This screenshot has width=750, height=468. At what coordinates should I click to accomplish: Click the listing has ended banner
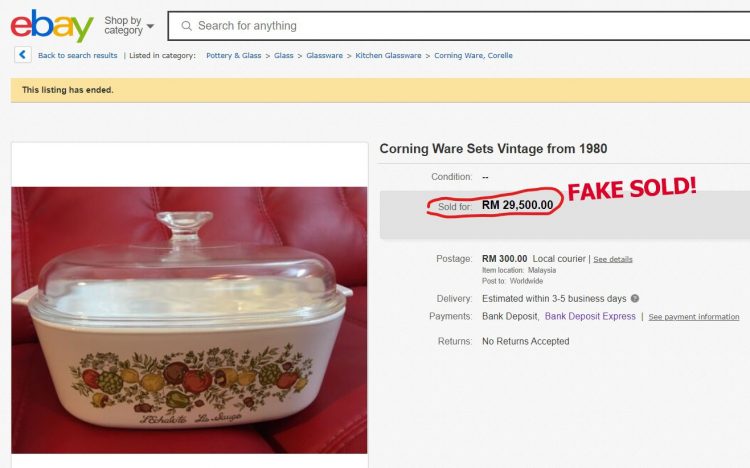pos(68,90)
